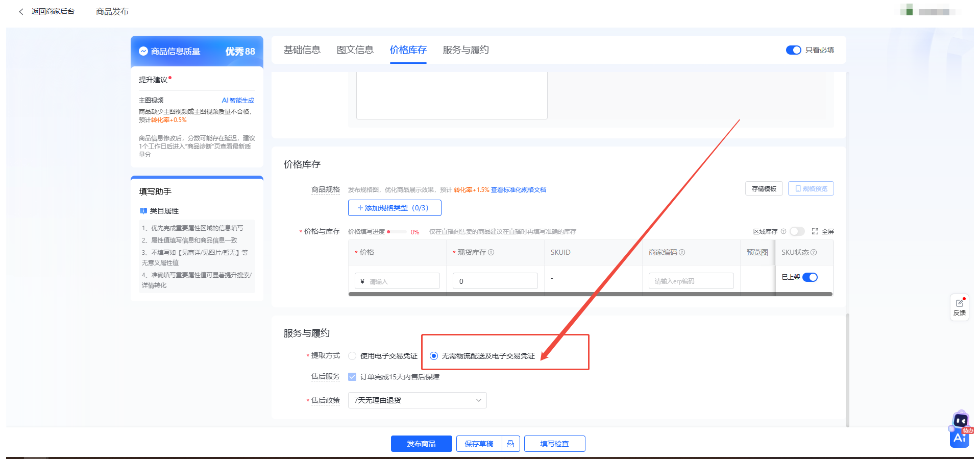The width and height of the screenshot is (980, 459).
Task: Click the help icon beside 商家编码
Action: (682, 252)
